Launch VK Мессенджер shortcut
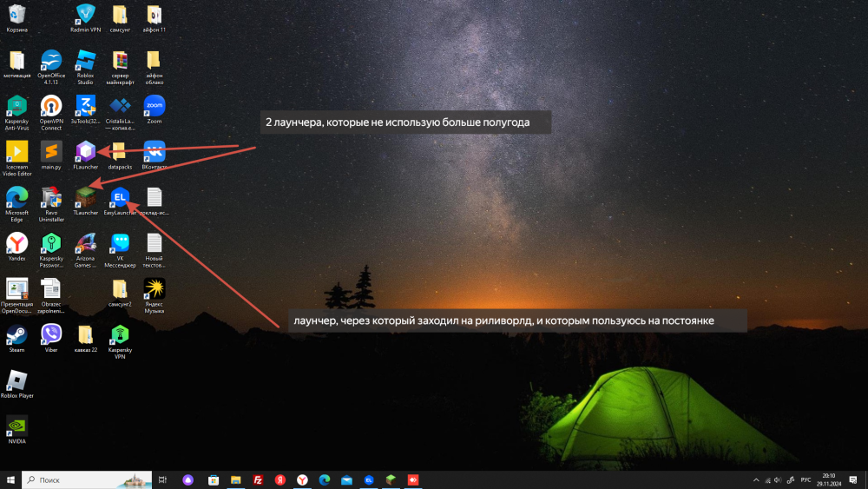 pos(120,250)
